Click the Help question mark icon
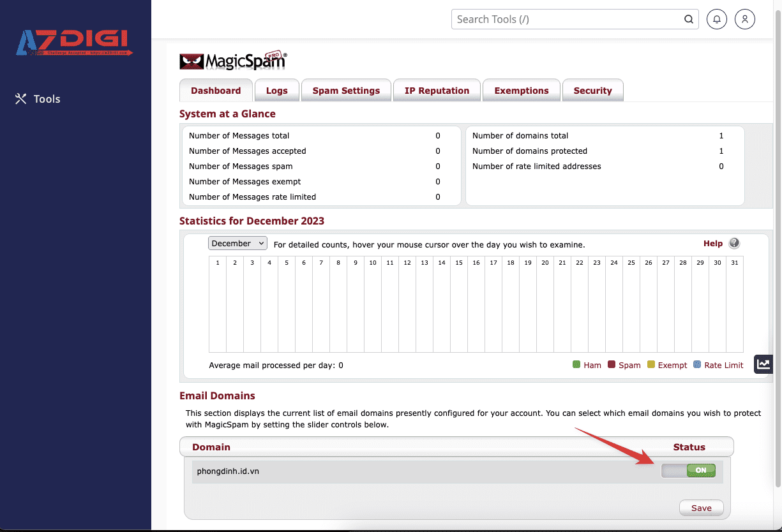The image size is (782, 532). pos(734,243)
